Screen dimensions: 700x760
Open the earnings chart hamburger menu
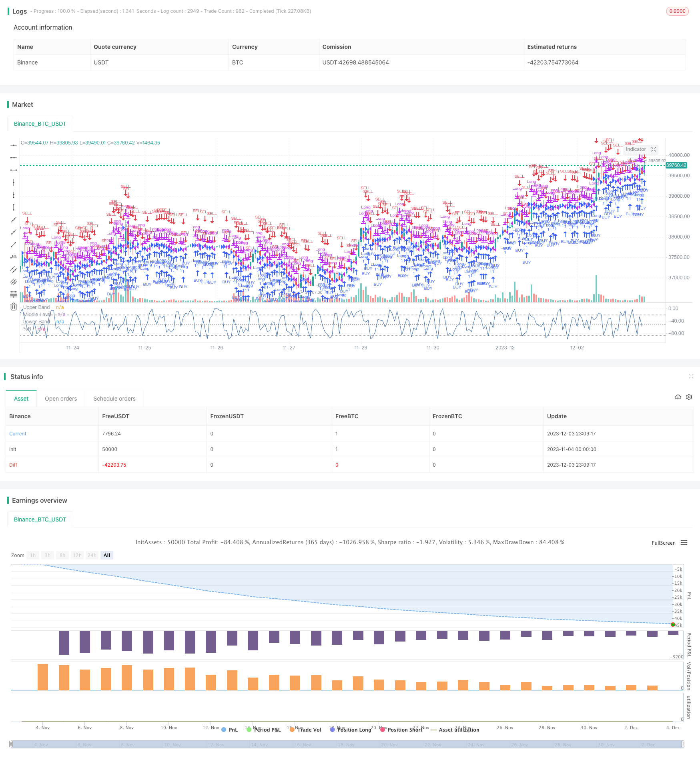click(684, 543)
